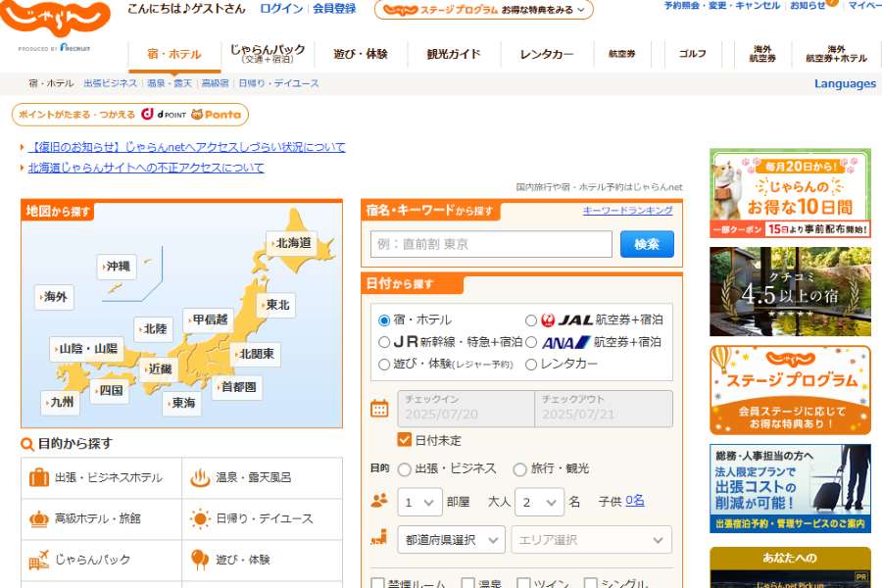882x588 pixels.
Task: Click the 子供 0名 link
Action: click(634, 501)
